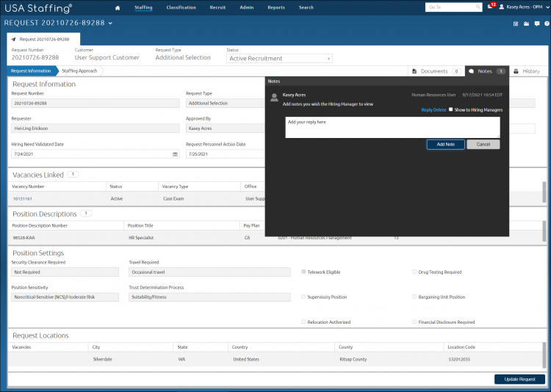This screenshot has width=551, height=392.
Task: Click the Position Descriptions scrollbar
Action: point(544,231)
